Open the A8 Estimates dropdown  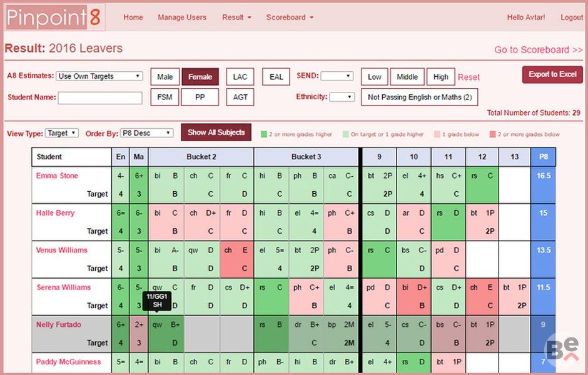tap(99, 76)
